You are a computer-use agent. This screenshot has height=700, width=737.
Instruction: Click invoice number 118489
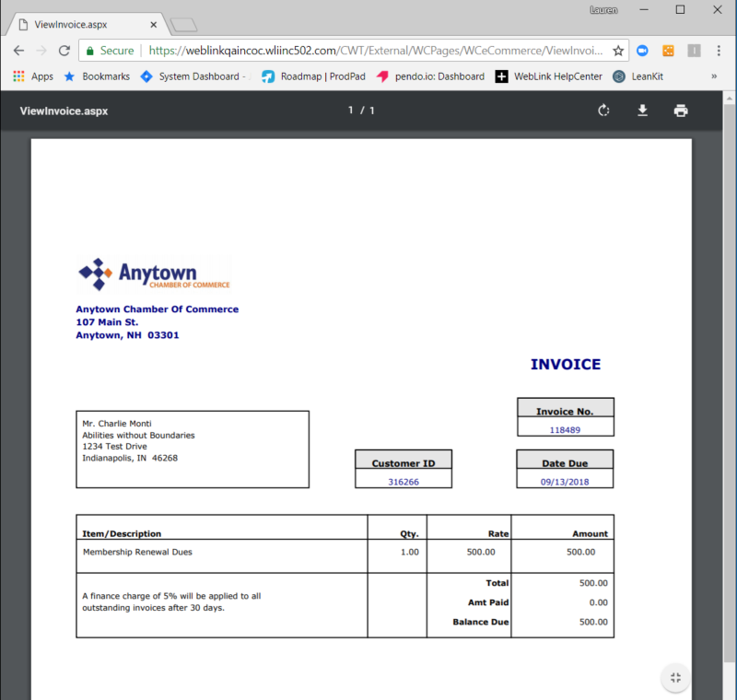pos(565,430)
